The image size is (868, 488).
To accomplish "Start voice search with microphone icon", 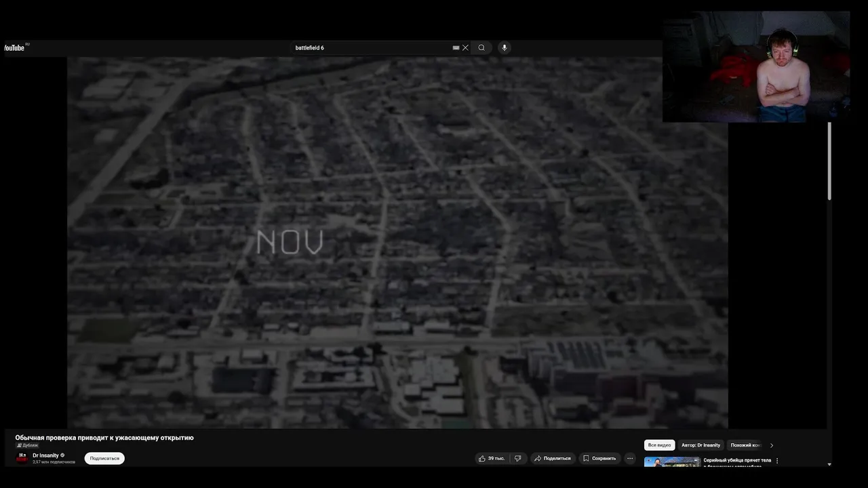I will 504,47.
